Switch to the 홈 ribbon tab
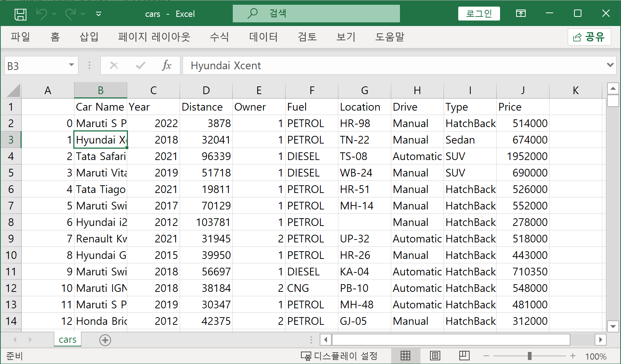The image size is (621, 364). [55, 37]
